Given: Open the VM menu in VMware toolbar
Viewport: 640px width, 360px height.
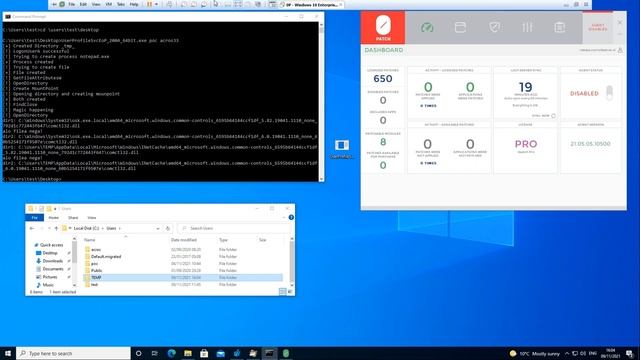Looking at the screenshot, I should pyautogui.click(x=109, y=4).
